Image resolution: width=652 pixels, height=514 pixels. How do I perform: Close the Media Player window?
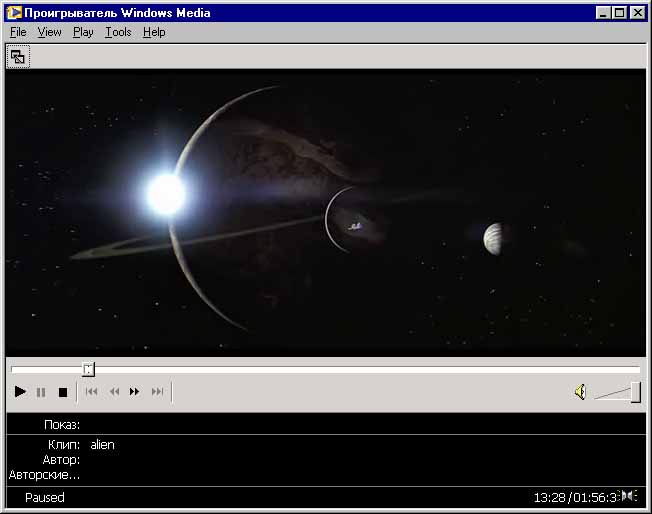(637, 13)
